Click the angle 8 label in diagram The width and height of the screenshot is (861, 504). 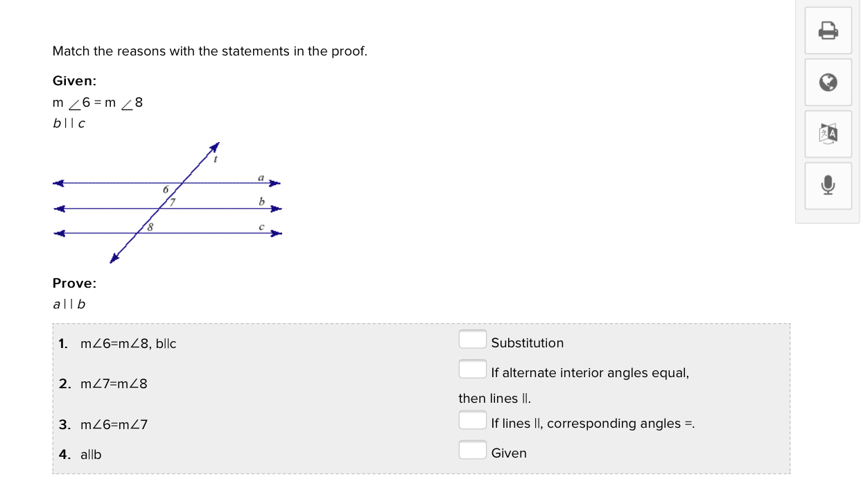point(149,227)
